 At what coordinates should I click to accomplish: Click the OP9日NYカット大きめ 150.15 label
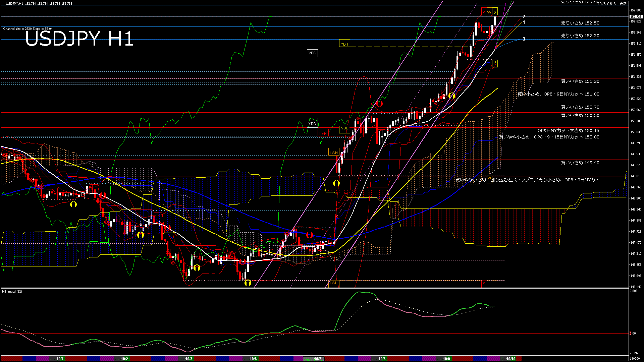tap(568, 131)
